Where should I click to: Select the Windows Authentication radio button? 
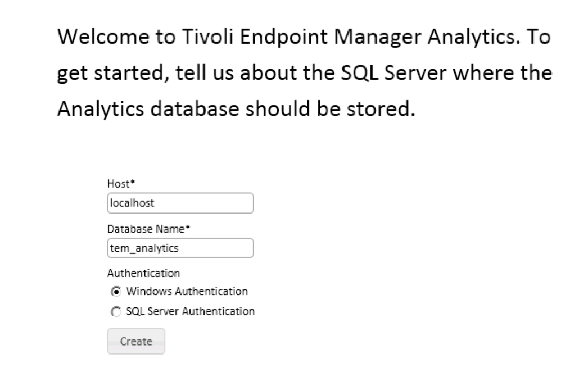pyautogui.click(x=116, y=291)
